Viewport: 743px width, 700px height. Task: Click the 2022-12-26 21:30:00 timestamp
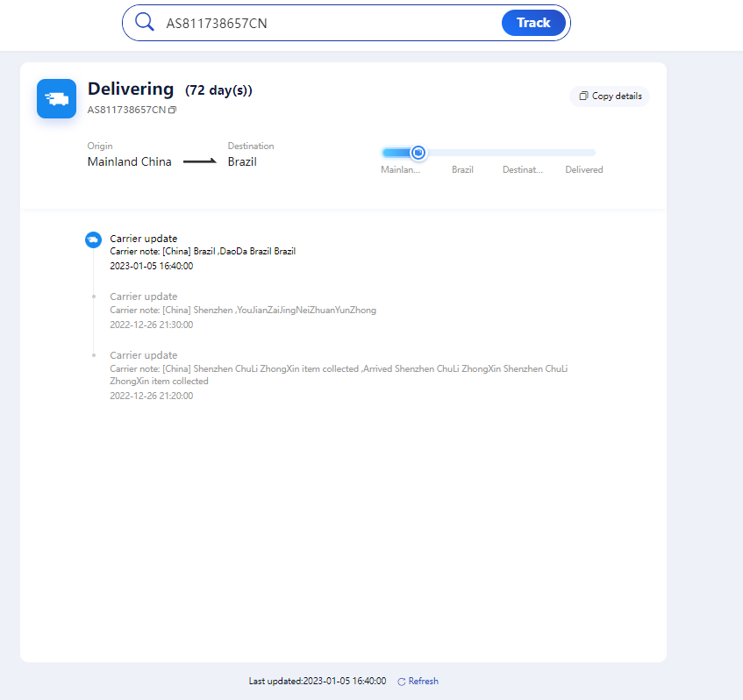tap(152, 325)
